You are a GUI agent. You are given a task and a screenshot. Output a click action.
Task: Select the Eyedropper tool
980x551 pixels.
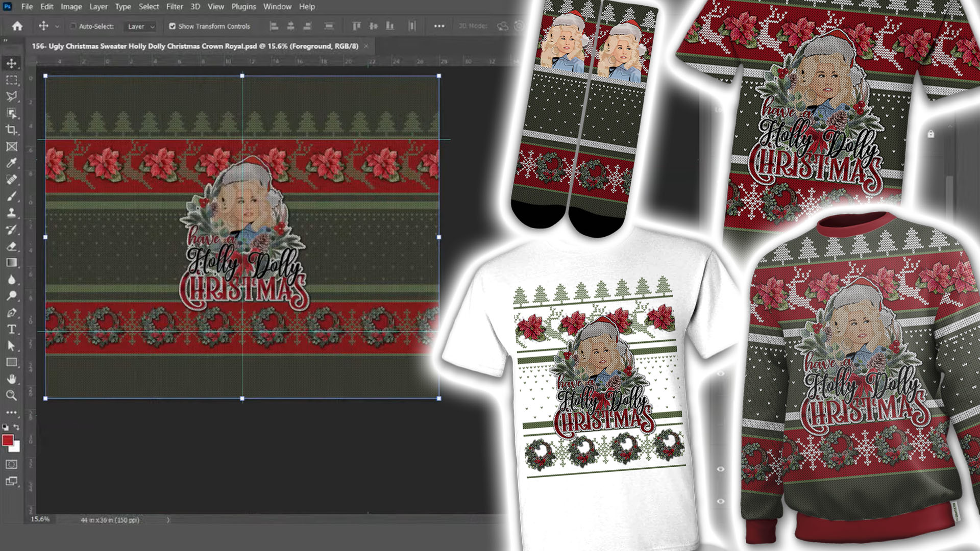[12, 163]
